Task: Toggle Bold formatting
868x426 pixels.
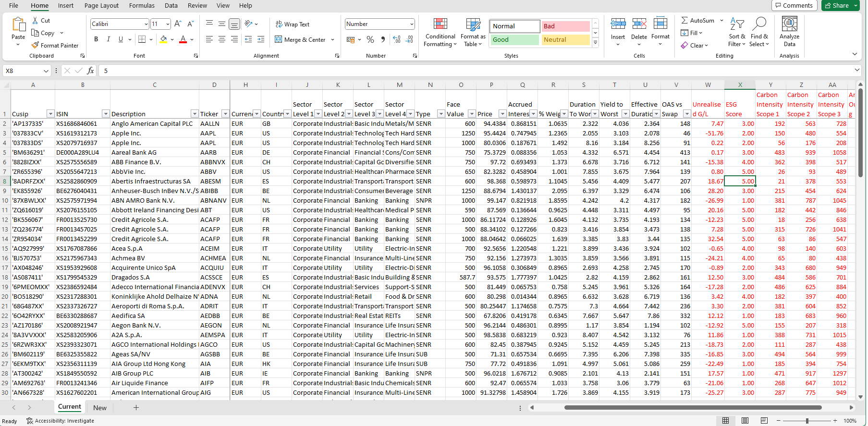Action: [96, 39]
